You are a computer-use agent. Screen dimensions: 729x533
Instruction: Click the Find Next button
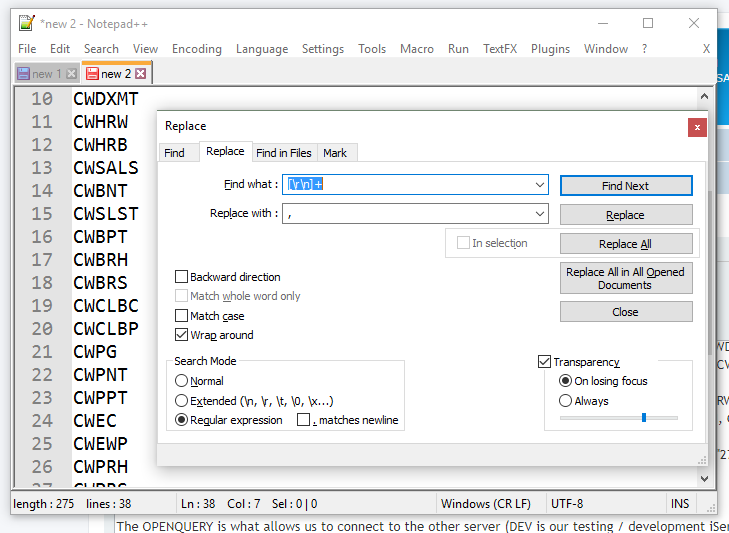(x=626, y=186)
